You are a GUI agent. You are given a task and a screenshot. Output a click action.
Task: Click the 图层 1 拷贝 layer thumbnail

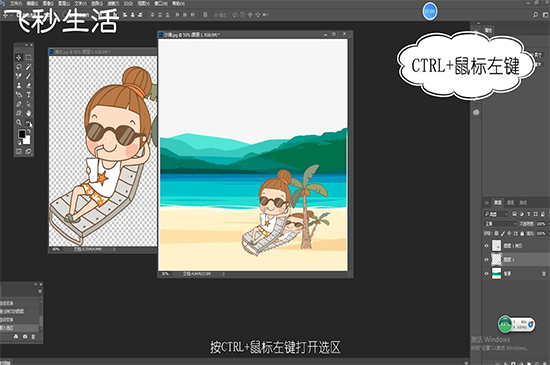point(496,246)
